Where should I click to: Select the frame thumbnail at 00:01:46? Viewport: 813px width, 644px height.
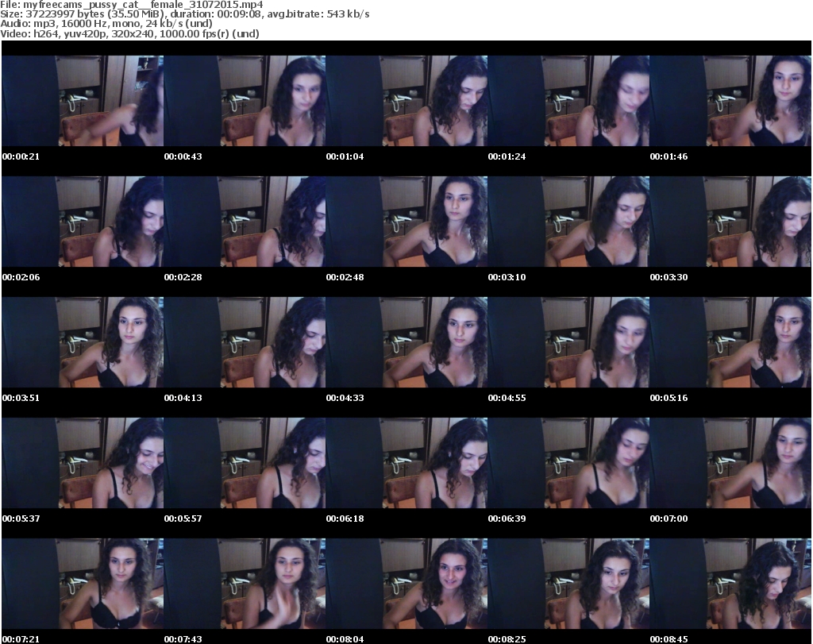click(x=730, y=101)
